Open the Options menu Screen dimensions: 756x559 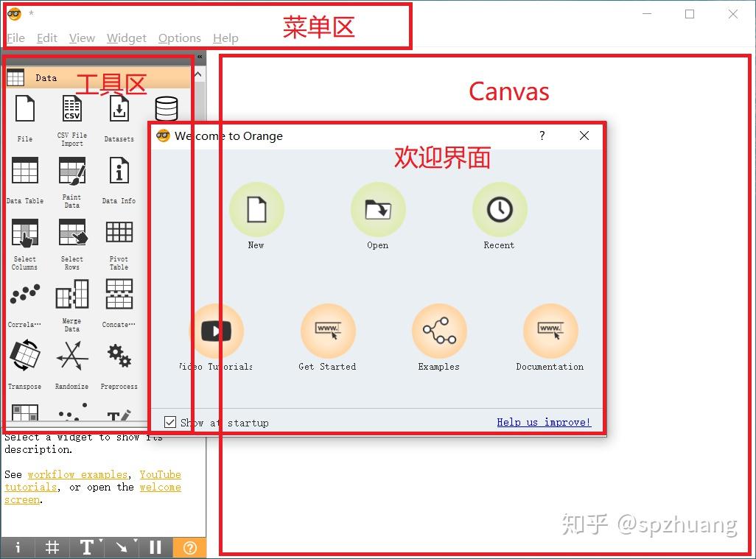180,38
